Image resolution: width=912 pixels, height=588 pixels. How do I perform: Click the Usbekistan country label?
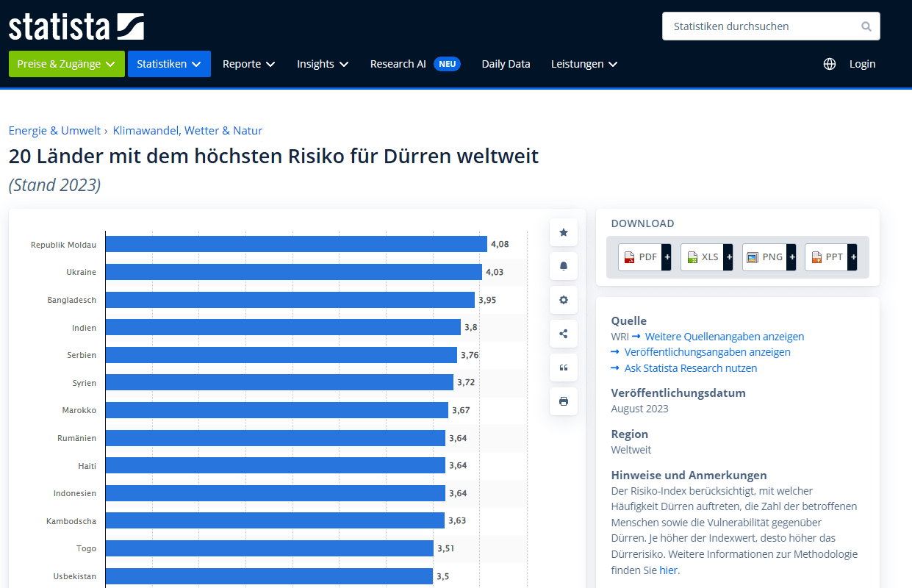click(x=74, y=576)
